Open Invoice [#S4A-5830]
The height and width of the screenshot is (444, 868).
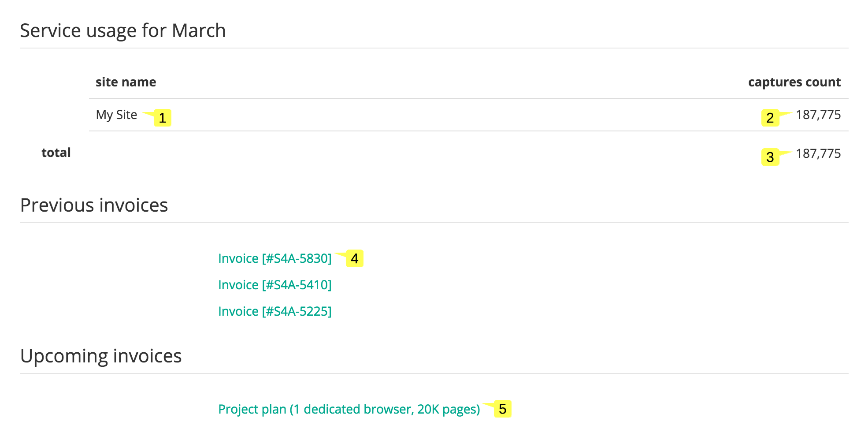point(275,258)
